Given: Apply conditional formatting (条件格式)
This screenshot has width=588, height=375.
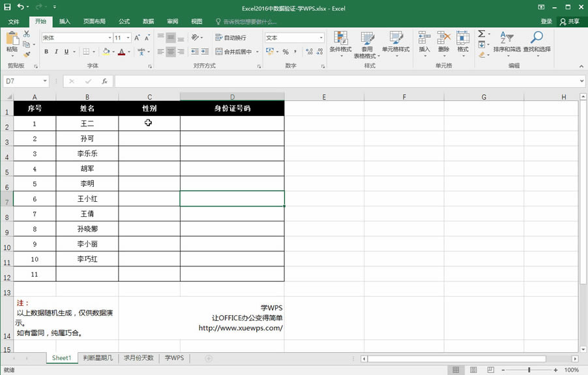Looking at the screenshot, I should 340,46.
